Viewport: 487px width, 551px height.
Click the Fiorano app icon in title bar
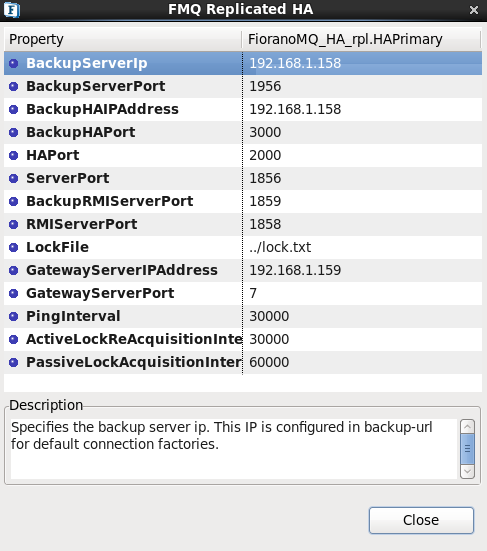tap(12, 9)
